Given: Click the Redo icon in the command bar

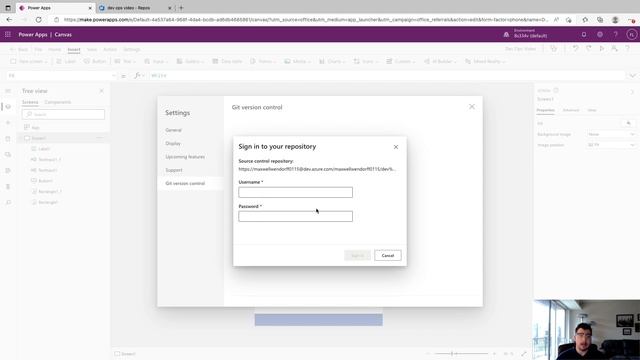Looking at the screenshot, I should click(589, 49).
